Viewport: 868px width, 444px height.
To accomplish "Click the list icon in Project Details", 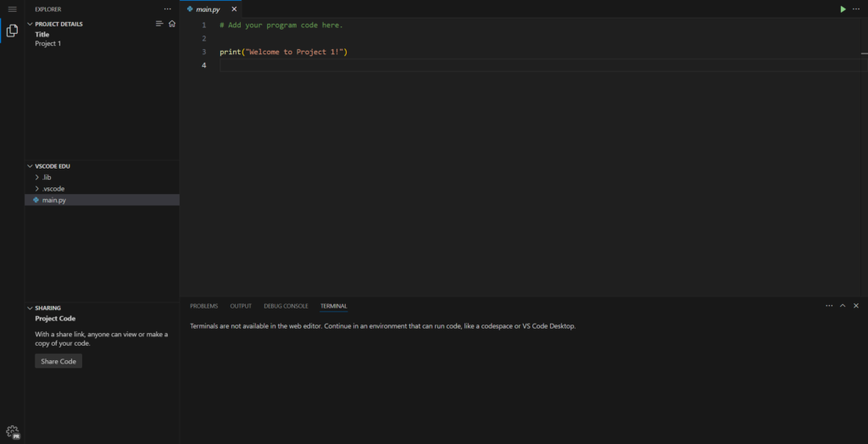I will click(159, 24).
